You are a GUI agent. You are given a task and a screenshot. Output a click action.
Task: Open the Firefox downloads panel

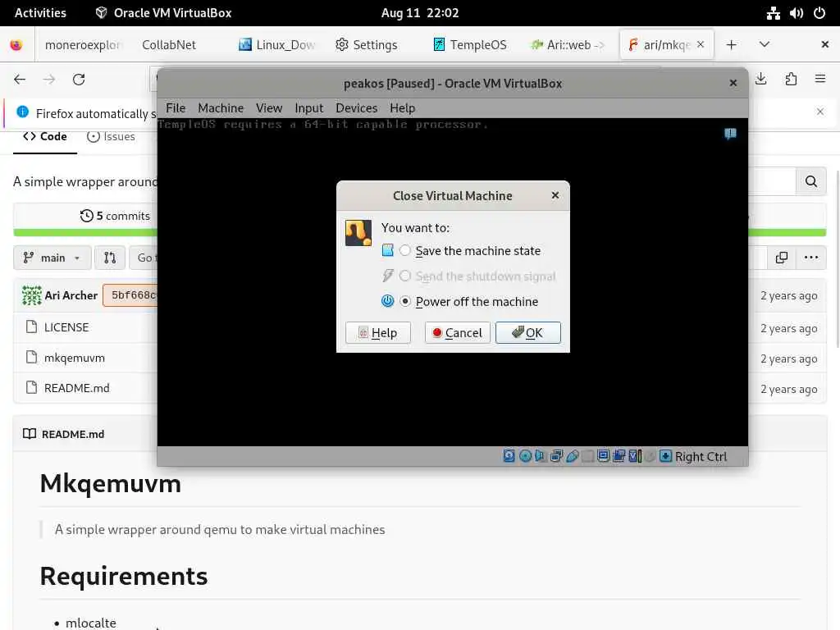pyautogui.click(x=760, y=80)
